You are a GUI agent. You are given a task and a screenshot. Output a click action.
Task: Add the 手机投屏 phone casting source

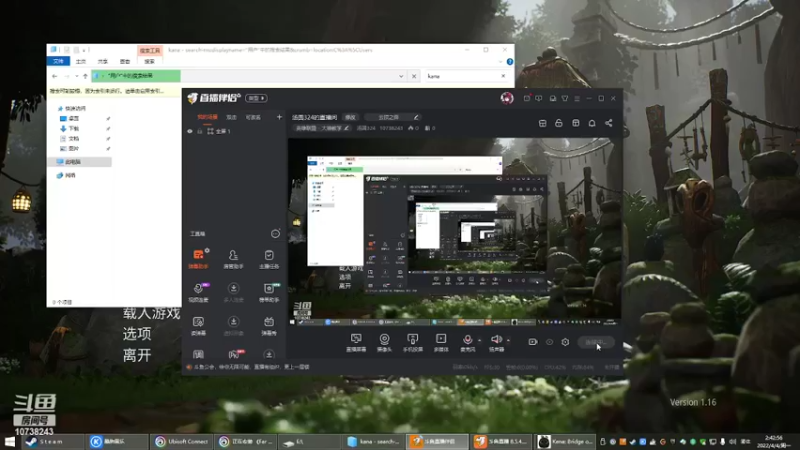pyautogui.click(x=412, y=342)
